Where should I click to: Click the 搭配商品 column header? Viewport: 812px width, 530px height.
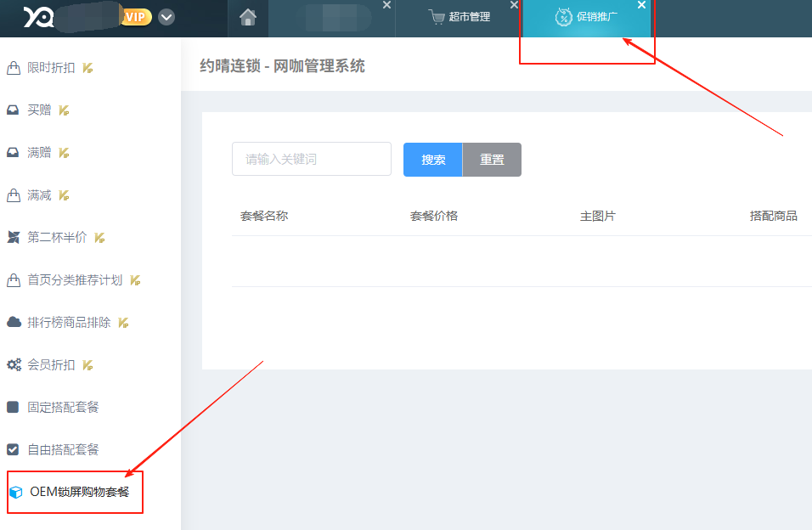click(774, 216)
